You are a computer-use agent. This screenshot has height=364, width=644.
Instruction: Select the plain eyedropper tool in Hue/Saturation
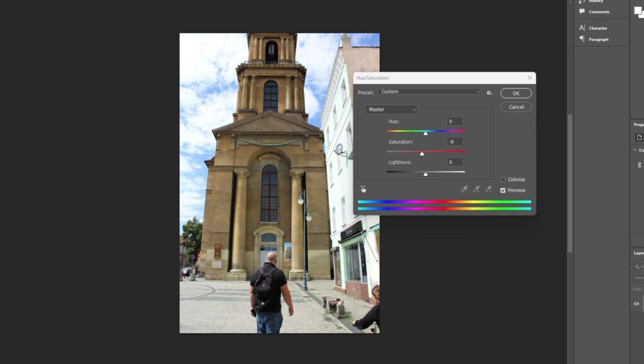464,189
